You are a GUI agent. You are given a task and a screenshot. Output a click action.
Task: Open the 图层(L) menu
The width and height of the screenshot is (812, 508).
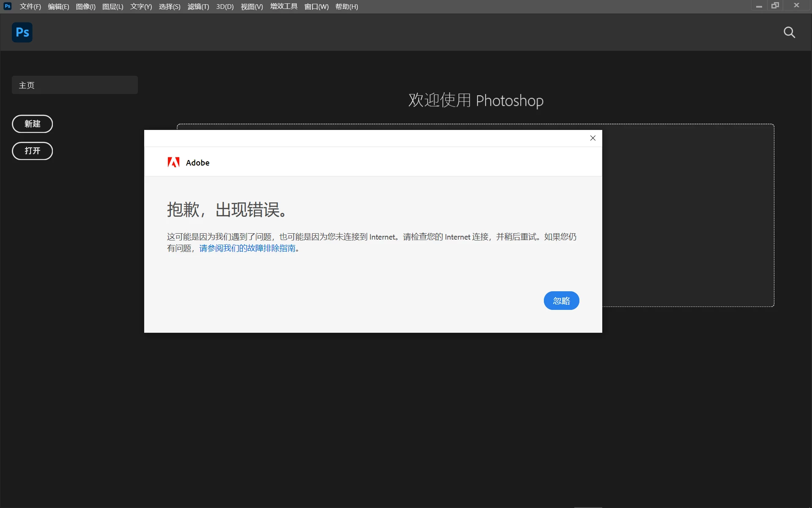[112, 7]
